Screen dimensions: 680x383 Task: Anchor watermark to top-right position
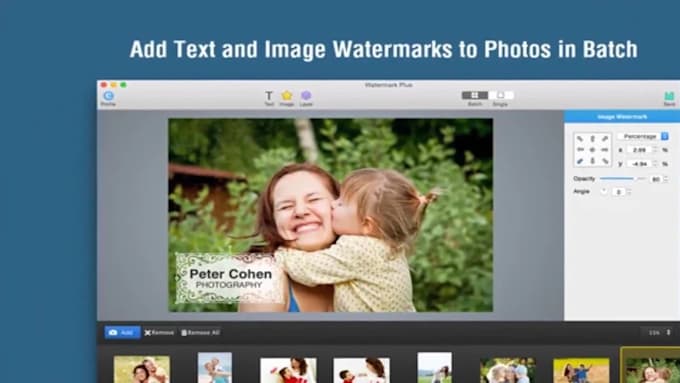coord(605,139)
